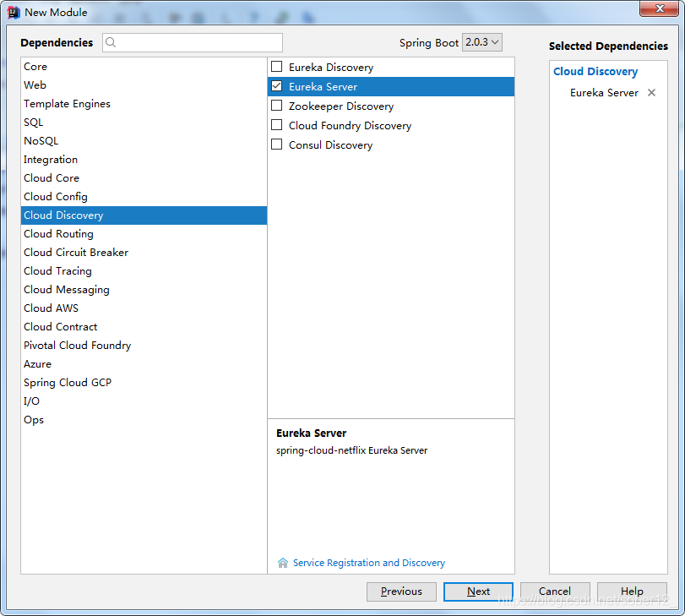Screen dimensions: 685x616
Task: Open the Spring Boot version dropdown
Action: click(x=481, y=42)
